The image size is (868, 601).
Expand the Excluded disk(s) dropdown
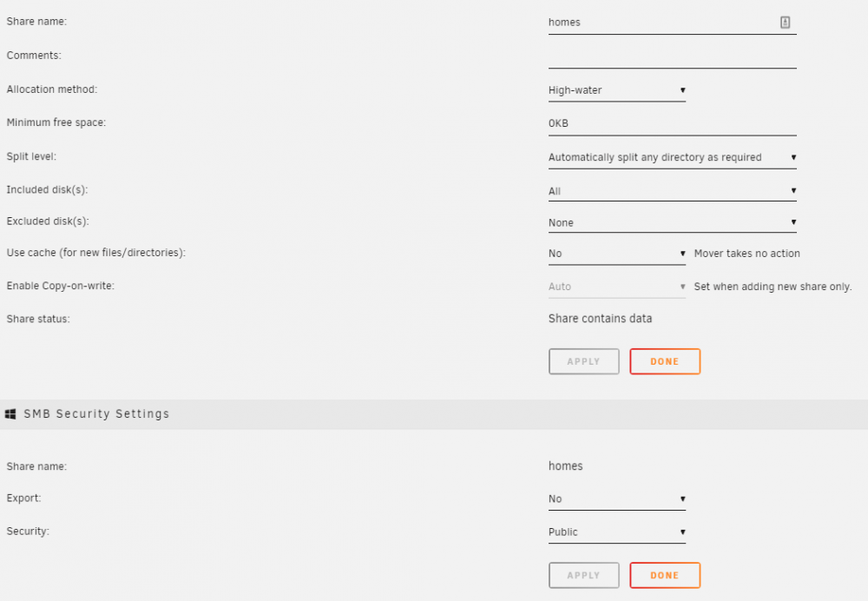[672, 222]
